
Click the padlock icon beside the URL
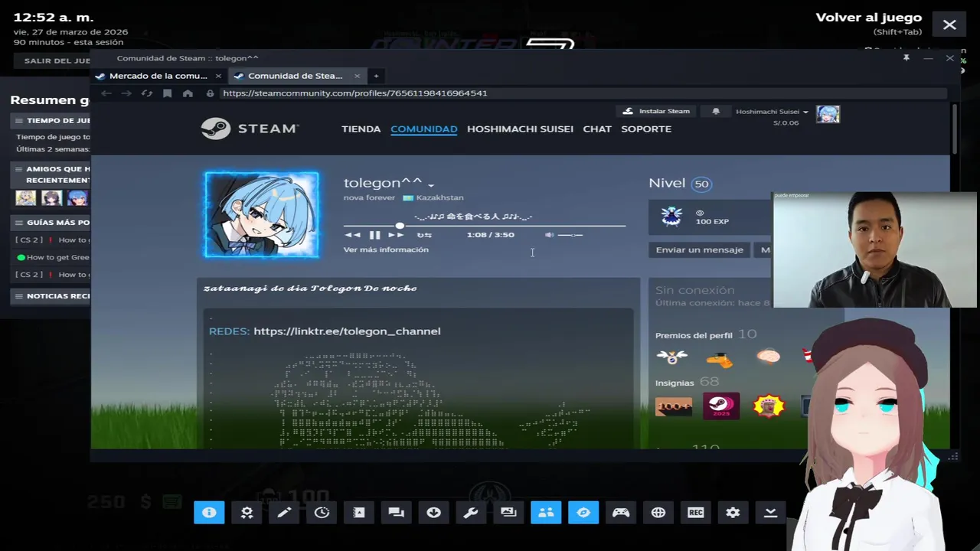pyautogui.click(x=210, y=93)
